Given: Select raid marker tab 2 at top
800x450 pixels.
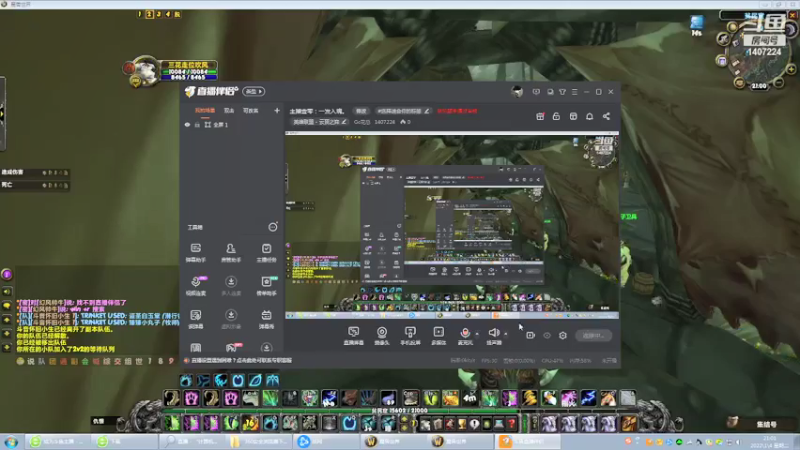Looking at the screenshot, I should (x=149, y=14).
